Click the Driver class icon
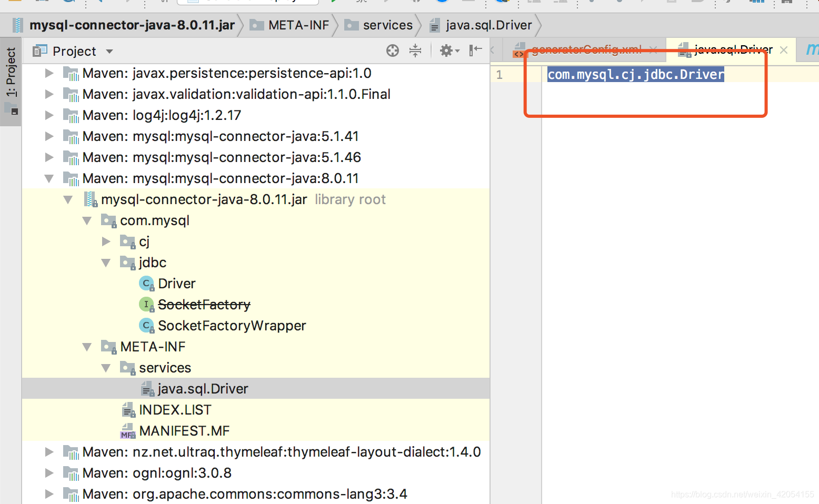The image size is (819, 504). [x=146, y=284]
